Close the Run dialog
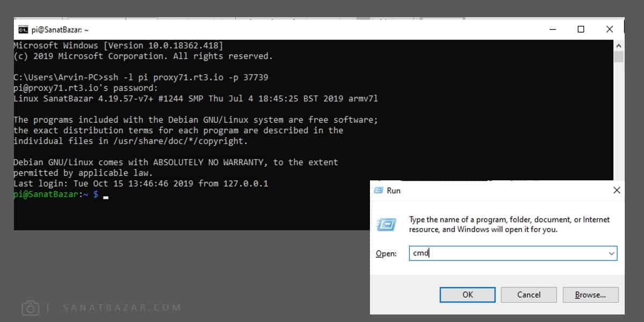Image resolution: width=644 pixels, height=322 pixels. click(x=617, y=191)
